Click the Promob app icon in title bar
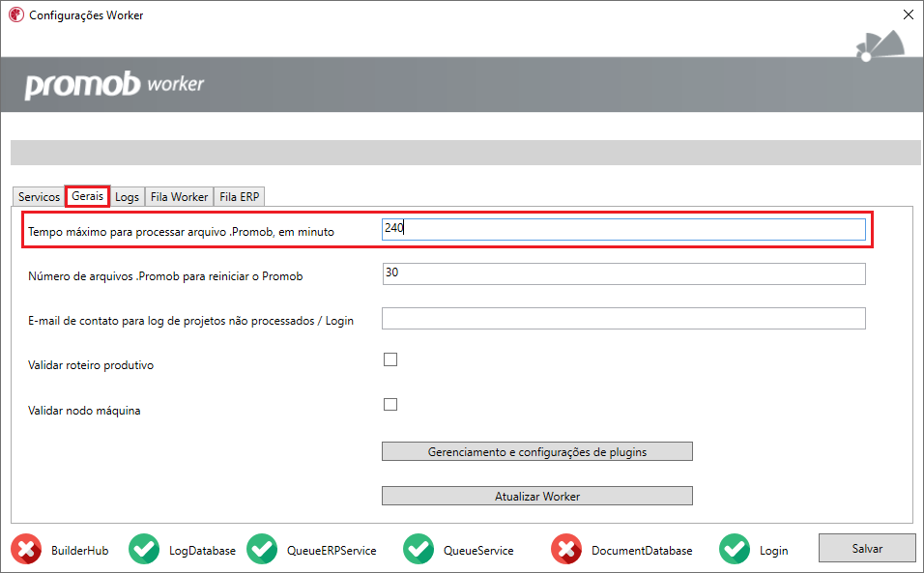Image resolution: width=924 pixels, height=573 pixels. click(x=15, y=14)
